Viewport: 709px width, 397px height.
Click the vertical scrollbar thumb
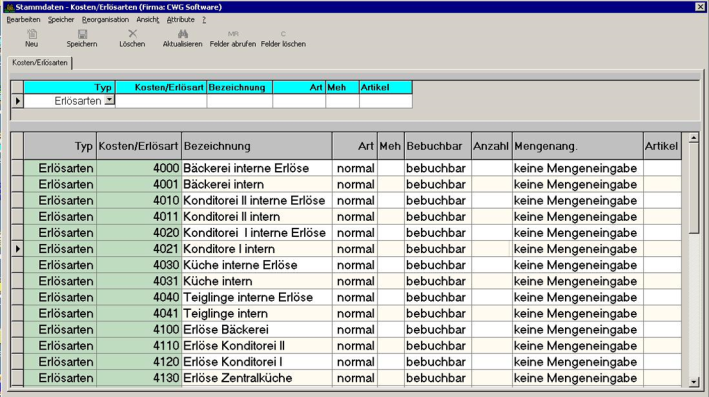[x=694, y=189]
